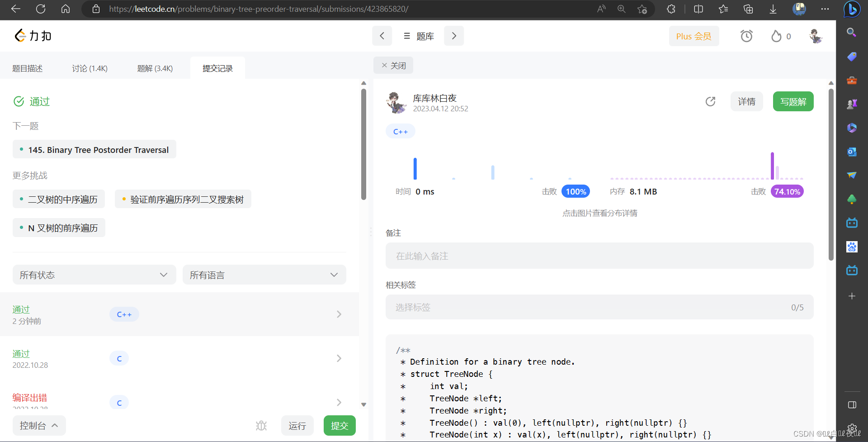Open browser downloads icon
The image size is (868, 442).
[773, 9]
